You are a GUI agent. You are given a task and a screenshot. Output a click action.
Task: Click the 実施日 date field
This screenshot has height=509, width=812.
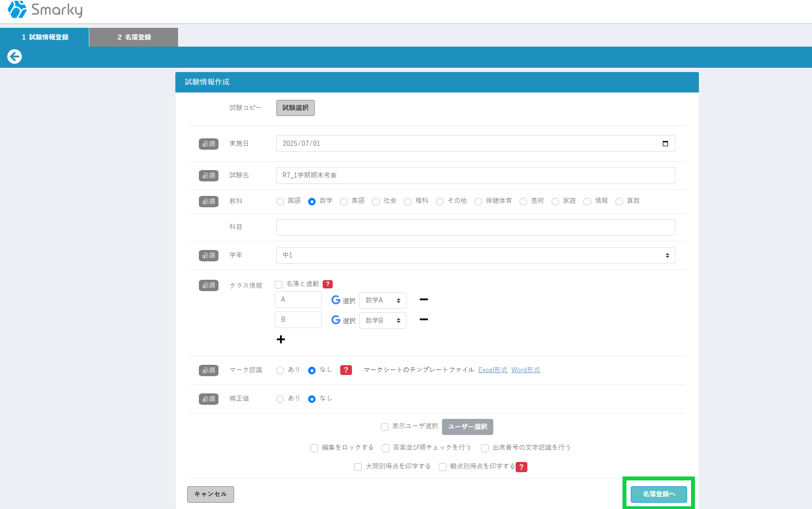pos(476,143)
